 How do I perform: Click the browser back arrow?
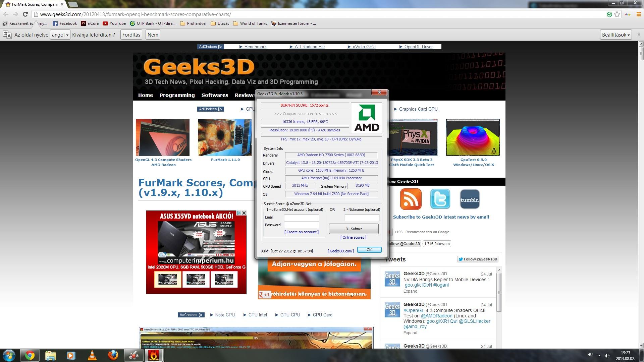tap(6, 14)
